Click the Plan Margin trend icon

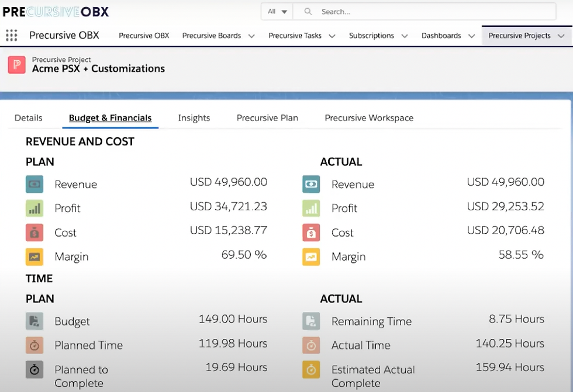tap(34, 256)
